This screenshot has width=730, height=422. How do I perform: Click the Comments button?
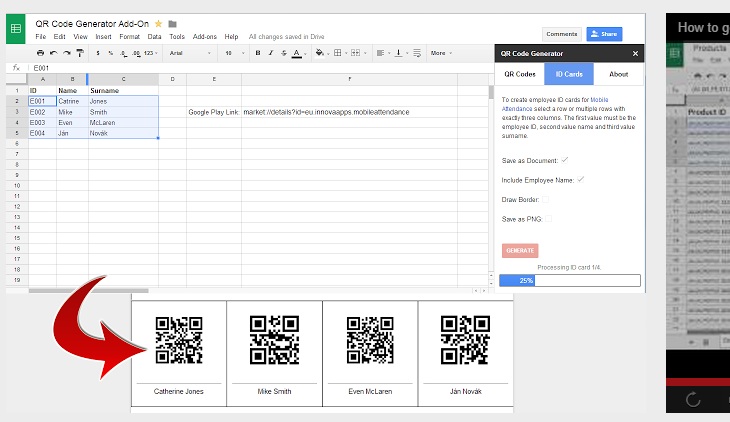click(x=562, y=34)
